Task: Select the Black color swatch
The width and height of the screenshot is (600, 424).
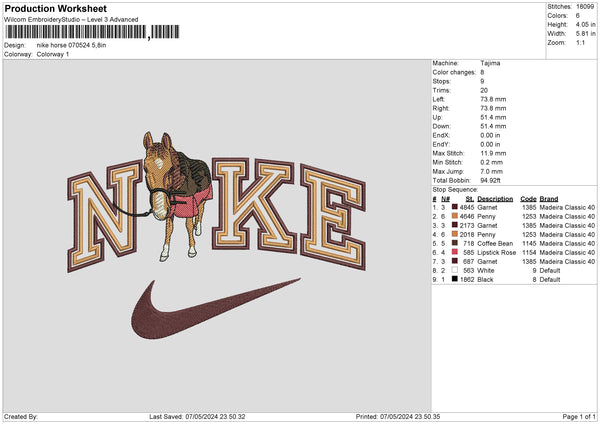Action: 455,279
